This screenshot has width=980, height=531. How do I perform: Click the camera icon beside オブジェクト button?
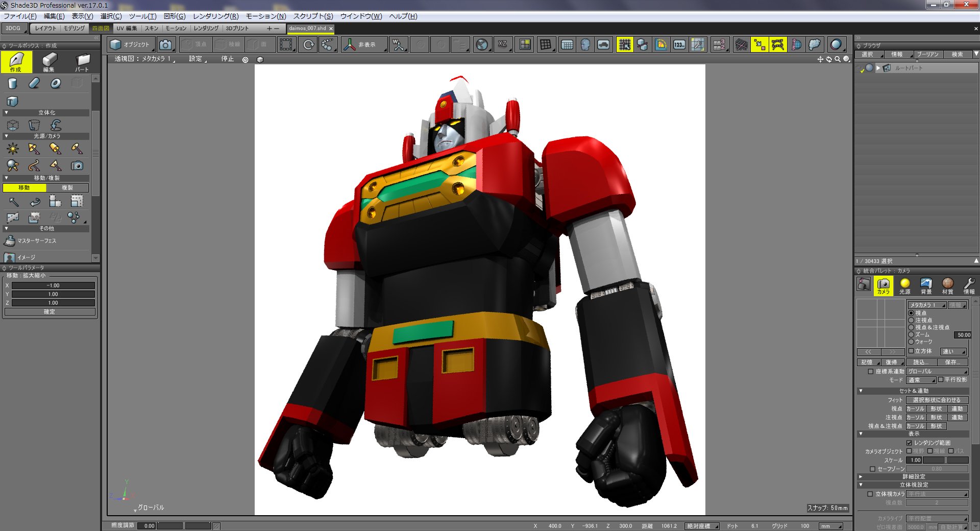(x=165, y=44)
